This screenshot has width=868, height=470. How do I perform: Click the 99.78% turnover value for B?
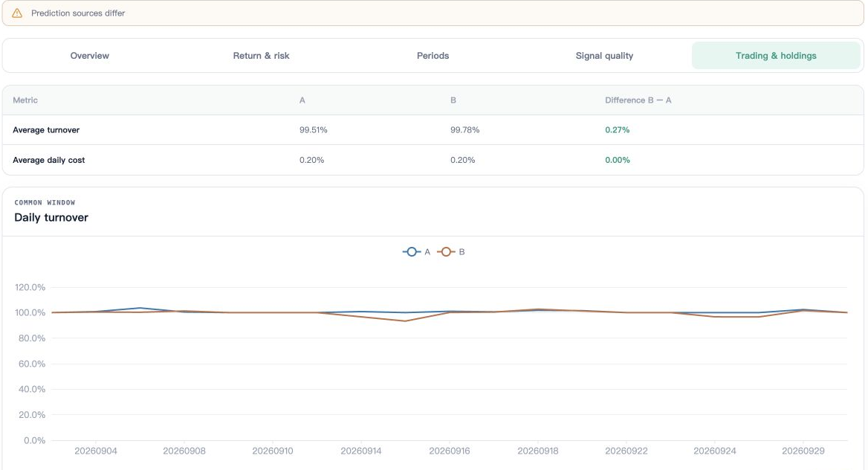click(x=465, y=129)
